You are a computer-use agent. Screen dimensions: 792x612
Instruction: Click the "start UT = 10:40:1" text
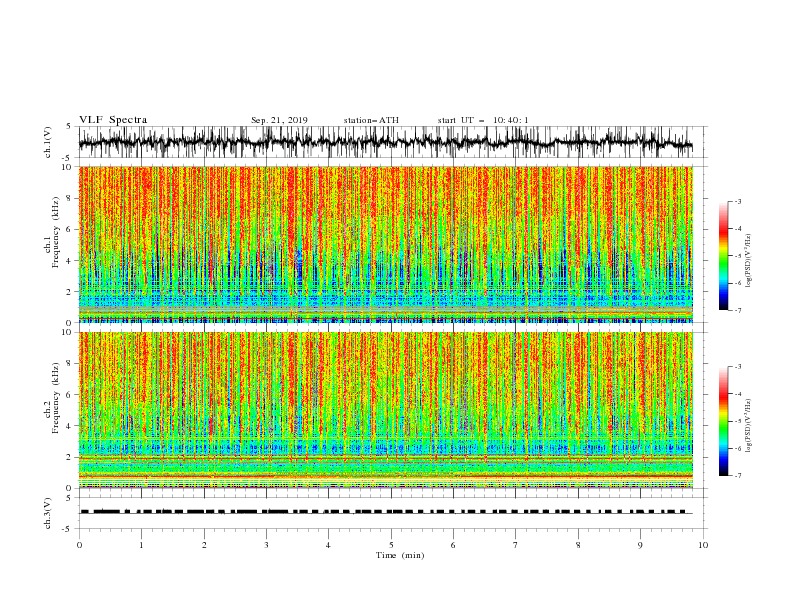tap(483, 120)
